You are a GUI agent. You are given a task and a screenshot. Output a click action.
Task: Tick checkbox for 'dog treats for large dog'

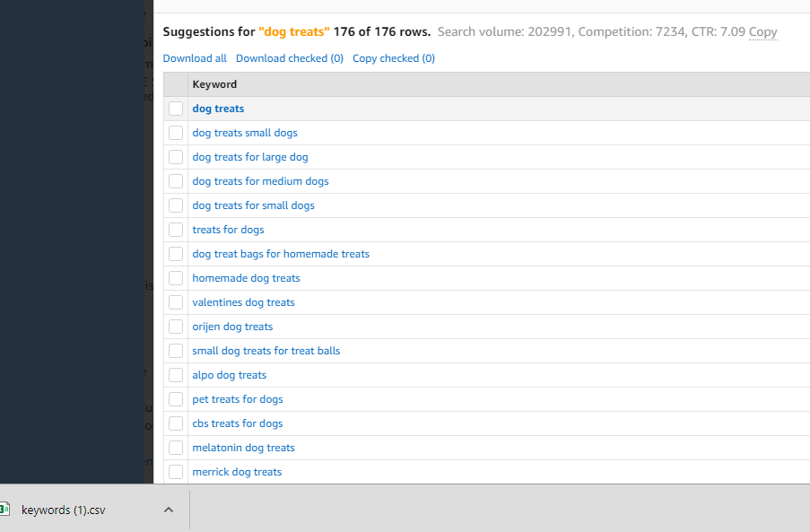pos(176,157)
